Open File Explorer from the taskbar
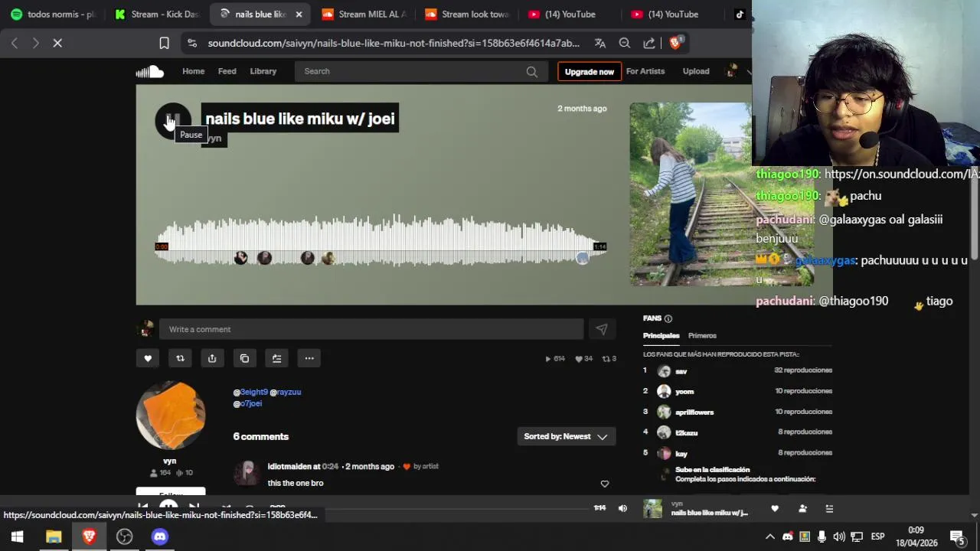The image size is (980, 551). click(x=54, y=536)
